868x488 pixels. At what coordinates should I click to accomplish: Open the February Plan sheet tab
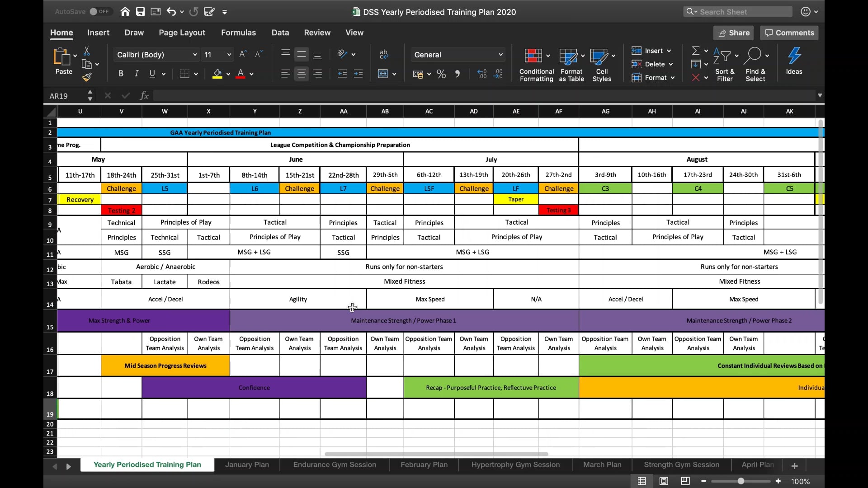coord(424,465)
